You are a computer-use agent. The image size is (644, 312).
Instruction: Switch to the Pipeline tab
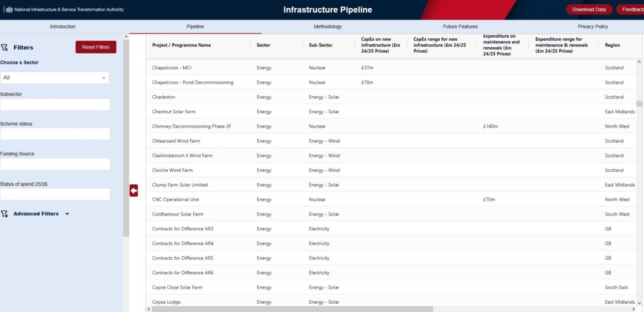point(195,26)
